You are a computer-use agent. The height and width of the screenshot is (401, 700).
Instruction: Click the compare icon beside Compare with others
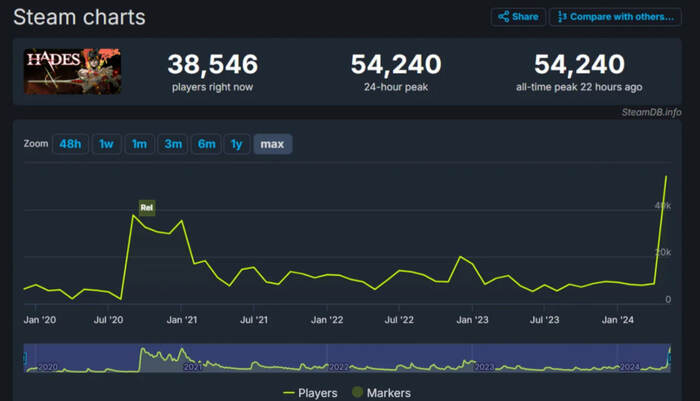coord(562,17)
